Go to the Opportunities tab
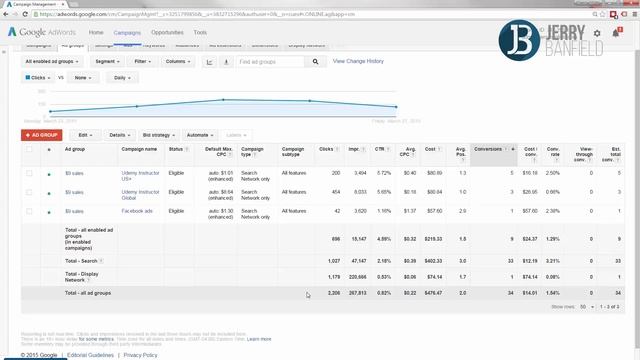The height and width of the screenshot is (360, 640). 167,32
